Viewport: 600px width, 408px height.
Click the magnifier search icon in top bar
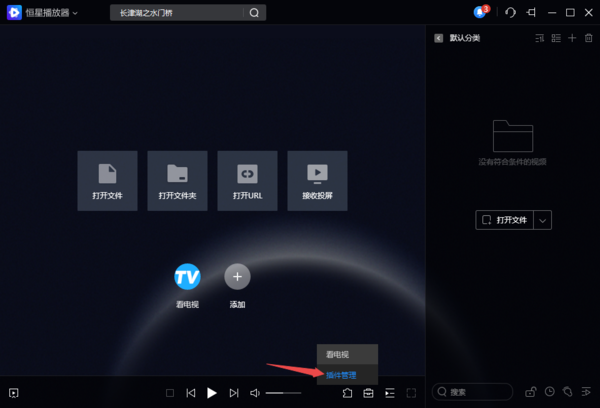click(254, 13)
